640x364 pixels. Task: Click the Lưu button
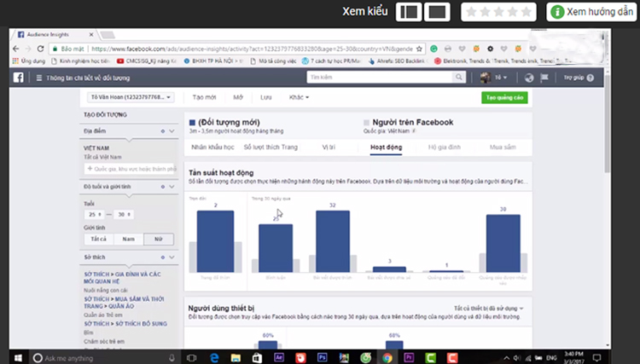[x=265, y=97]
